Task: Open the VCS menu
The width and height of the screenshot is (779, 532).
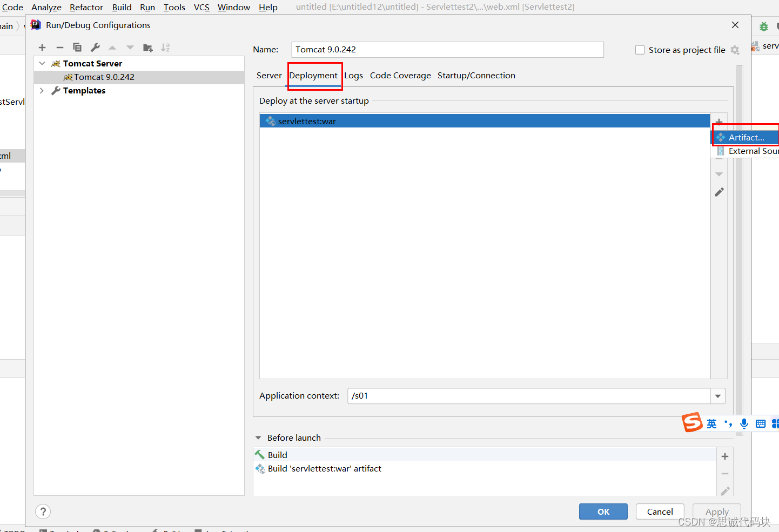Action: coord(202,7)
